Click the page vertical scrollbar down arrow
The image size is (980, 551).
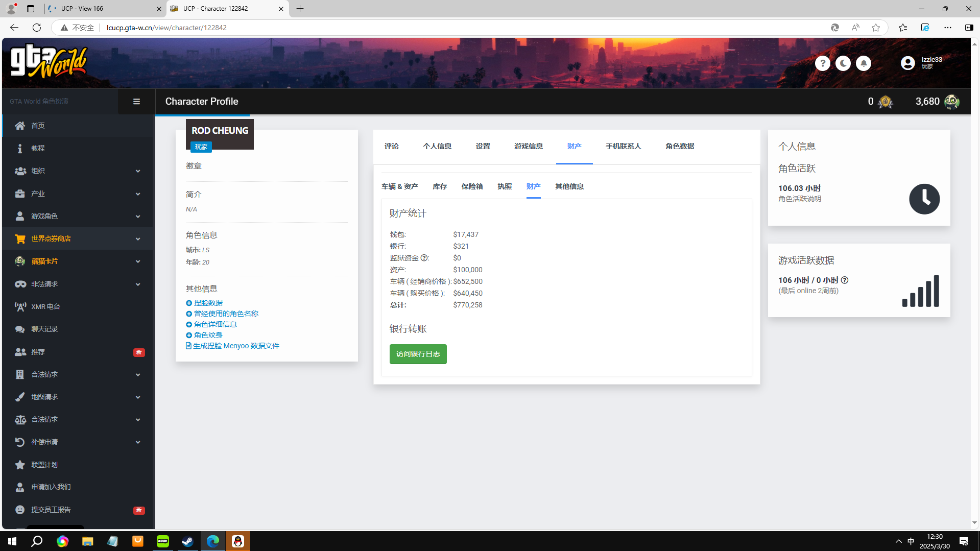point(975,523)
